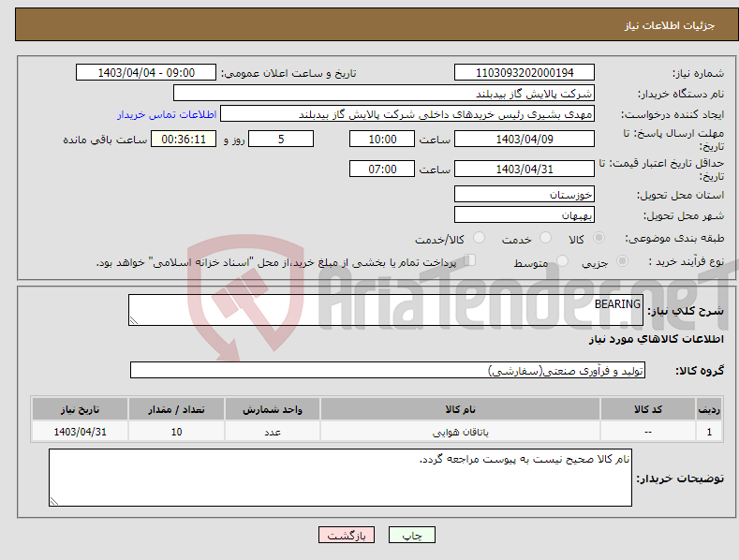Viewport: 739px width, 560px height.
Task: Click the نام کالا column header
Action: pos(461,409)
